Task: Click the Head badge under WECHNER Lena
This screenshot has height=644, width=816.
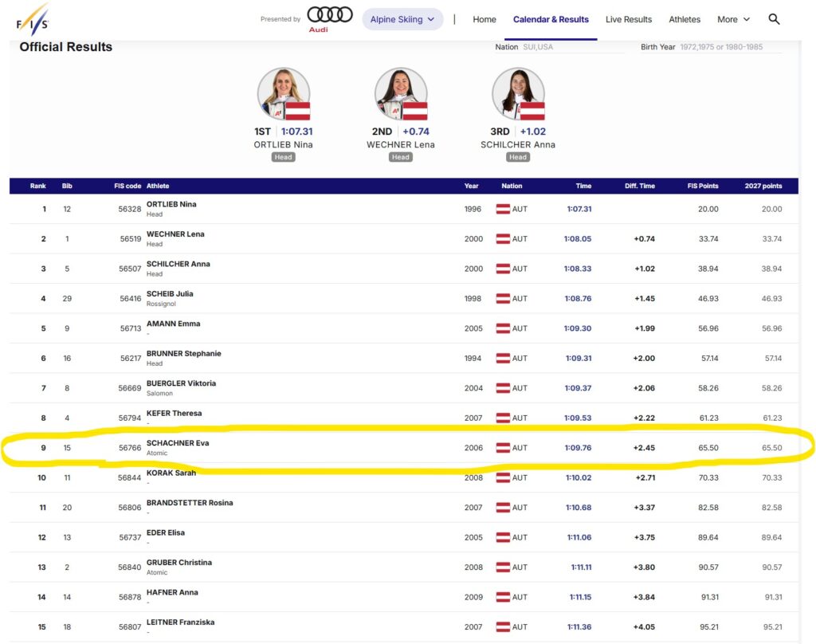Action: pyautogui.click(x=401, y=157)
